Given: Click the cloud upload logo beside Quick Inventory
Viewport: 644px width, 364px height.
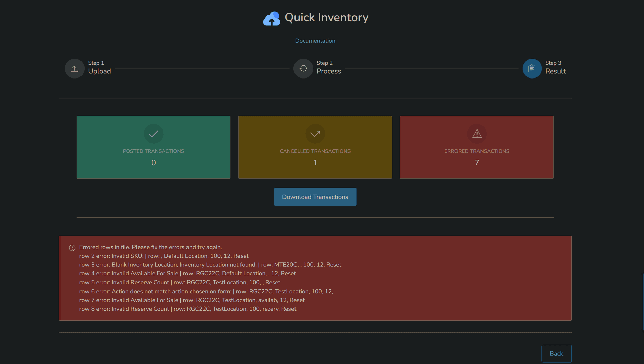Looking at the screenshot, I should pyautogui.click(x=271, y=18).
